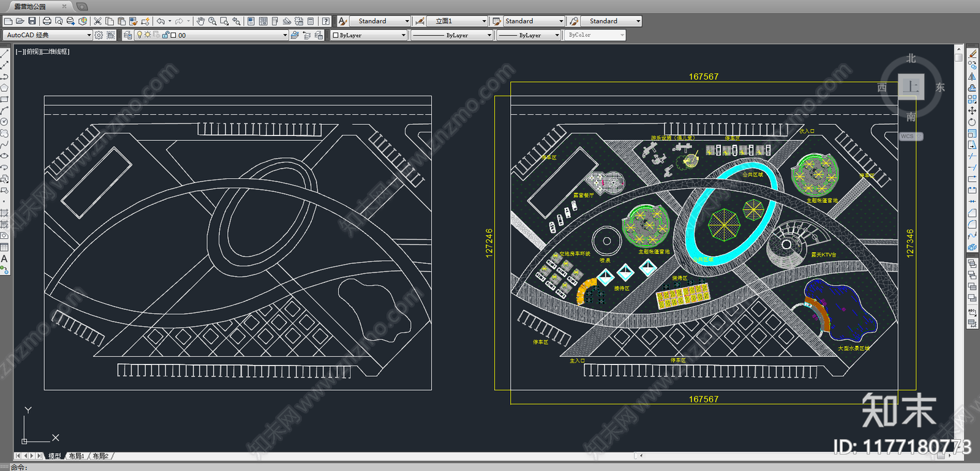
Task: Open the Properties palette icon
Action: (x=251, y=21)
